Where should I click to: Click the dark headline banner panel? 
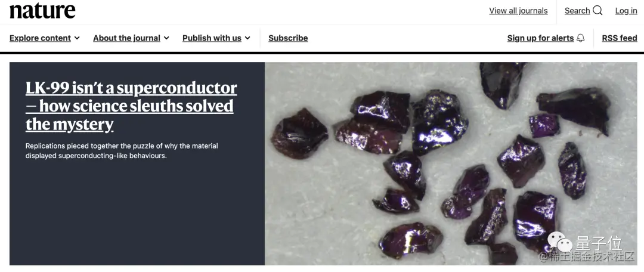[x=137, y=163]
